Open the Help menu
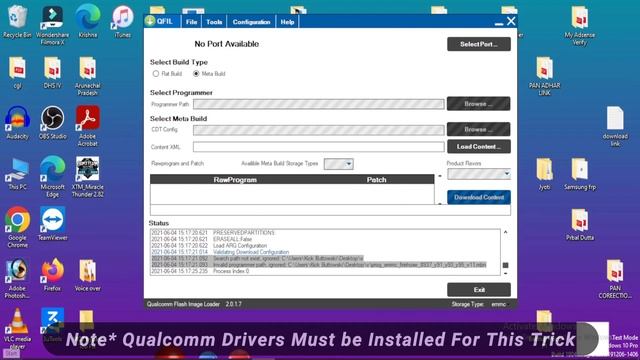The height and width of the screenshot is (360, 640). click(x=287, y=22)
